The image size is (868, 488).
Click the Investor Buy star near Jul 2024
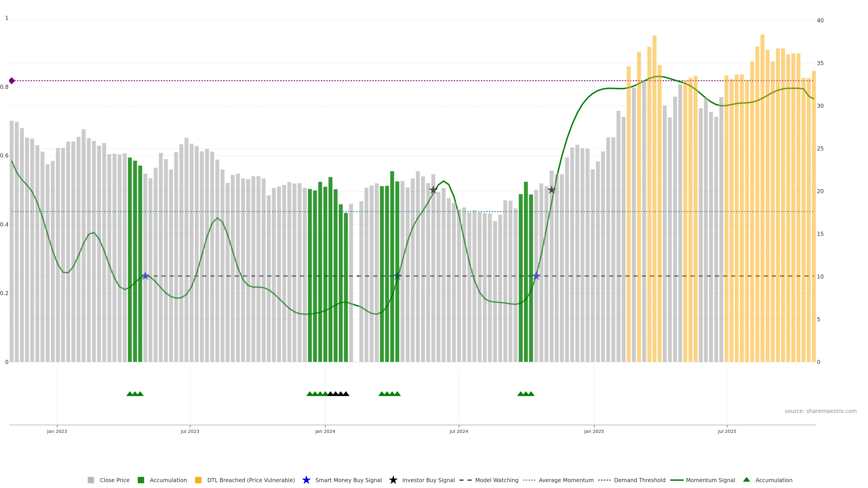pos(433,190)
